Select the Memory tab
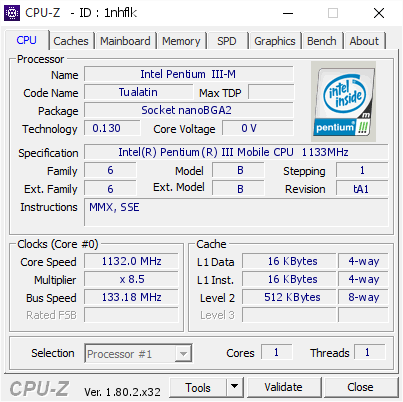 coord(181,41)
